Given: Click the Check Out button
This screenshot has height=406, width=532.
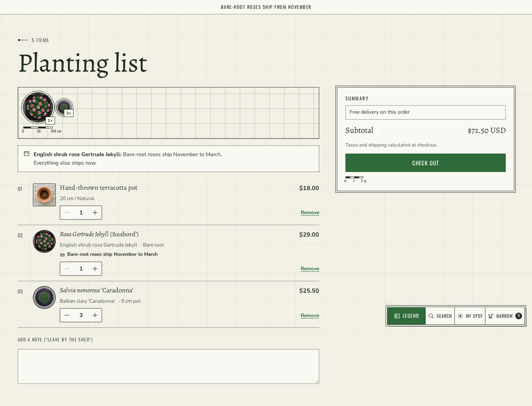Looking at the screenshot, I should 425,163.
